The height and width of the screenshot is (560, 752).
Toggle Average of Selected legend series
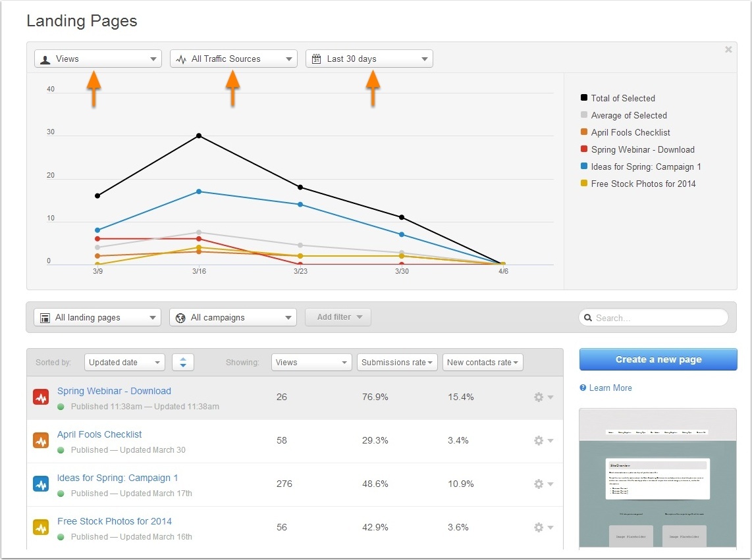click(628, 115)
